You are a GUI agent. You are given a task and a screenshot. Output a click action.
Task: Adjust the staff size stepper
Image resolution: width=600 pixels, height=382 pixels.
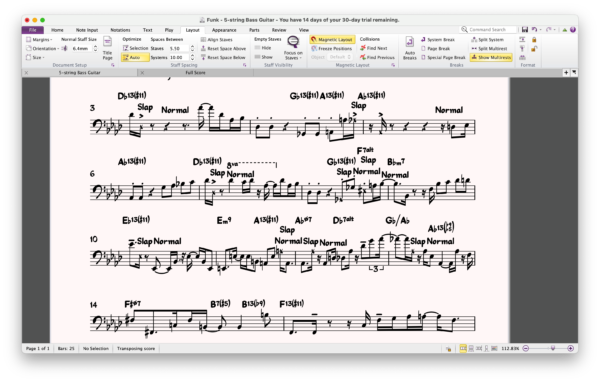[x=95, y=48]
